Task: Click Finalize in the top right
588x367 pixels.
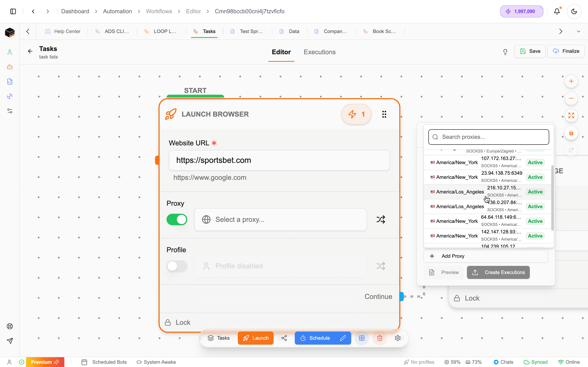Action: pos(566,51)
